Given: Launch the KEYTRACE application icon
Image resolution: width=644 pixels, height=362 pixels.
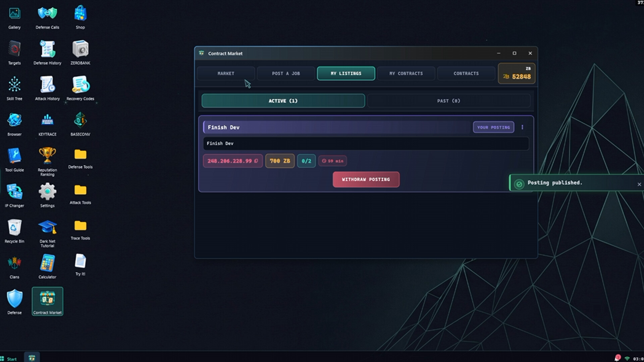Looking at the screenshot, I should click(x=47, y=124).
